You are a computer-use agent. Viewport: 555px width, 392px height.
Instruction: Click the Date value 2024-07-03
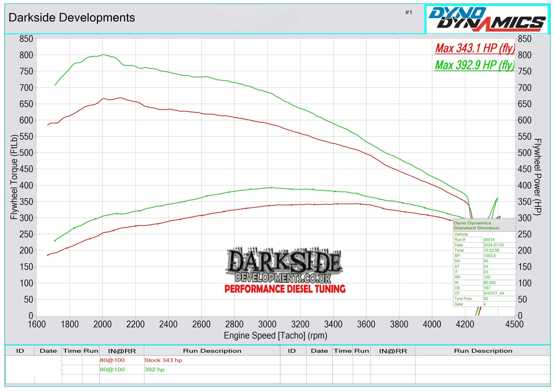494,245
